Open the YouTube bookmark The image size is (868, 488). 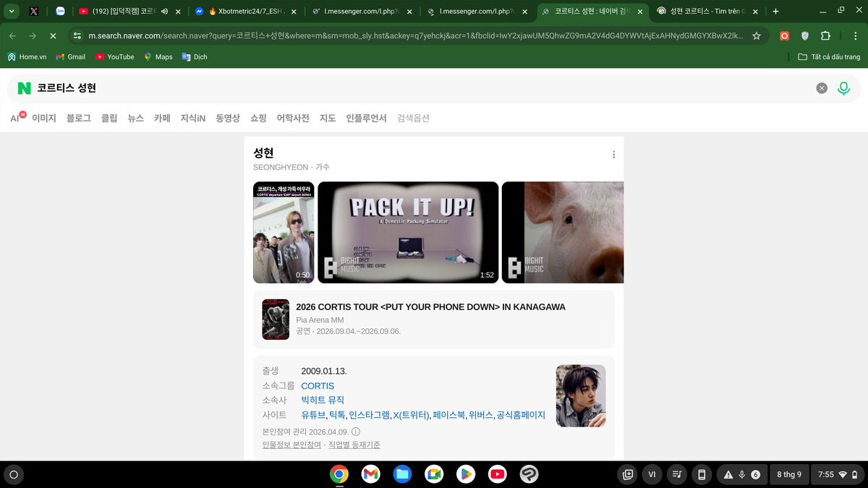coord(114,56)
